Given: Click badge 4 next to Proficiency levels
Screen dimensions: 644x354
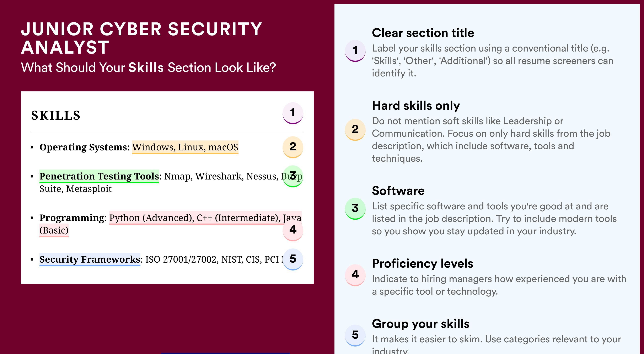Looking at the screenshot, I should 355,275.
